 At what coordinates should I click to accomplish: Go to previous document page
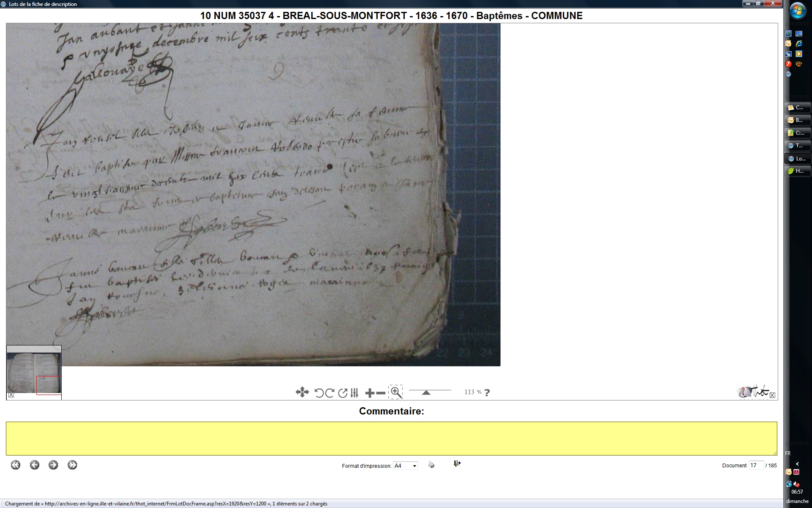click(35, 465)
